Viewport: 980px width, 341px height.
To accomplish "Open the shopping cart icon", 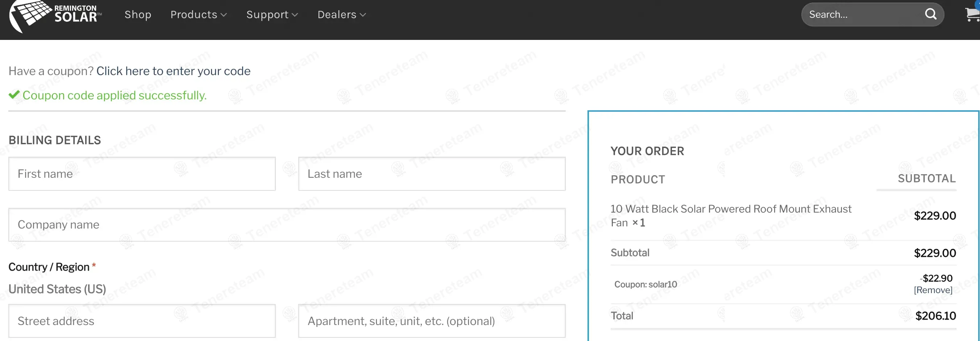I will [972, 15].
